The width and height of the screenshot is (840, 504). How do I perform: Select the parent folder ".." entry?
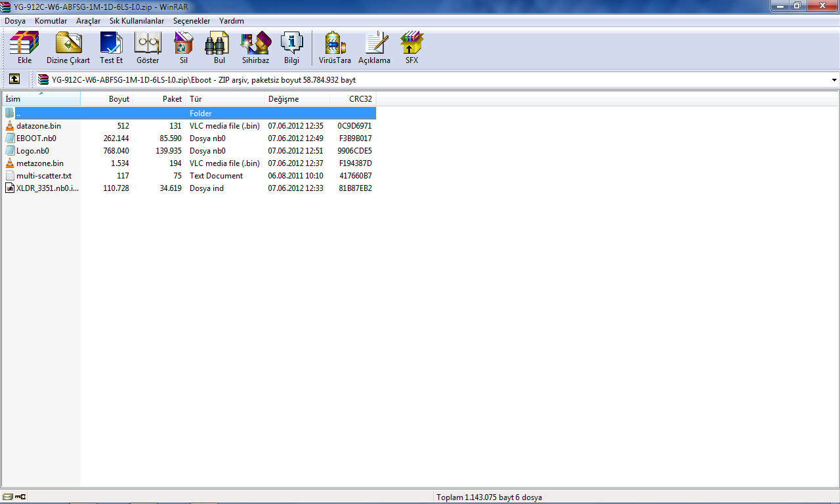[x=18, y=114]
